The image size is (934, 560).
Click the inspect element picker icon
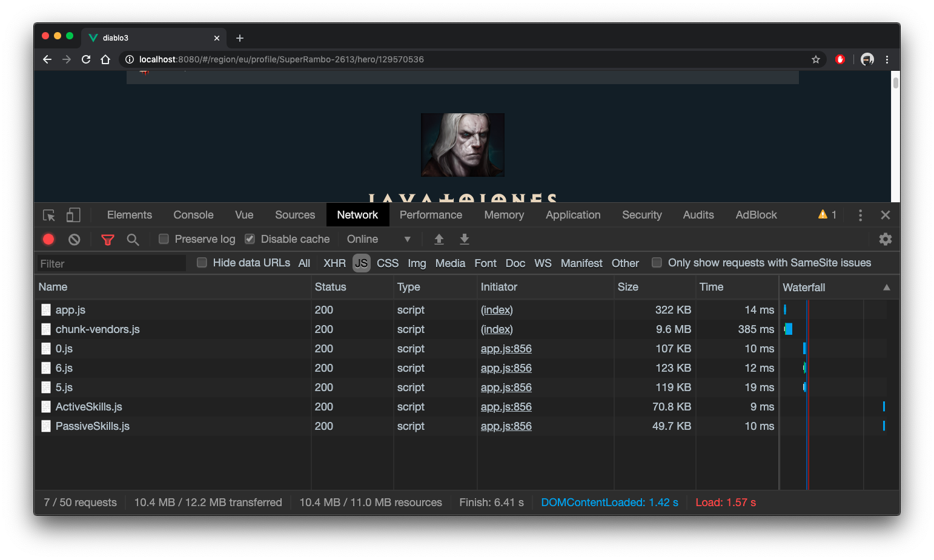click(x=49, y=216)
